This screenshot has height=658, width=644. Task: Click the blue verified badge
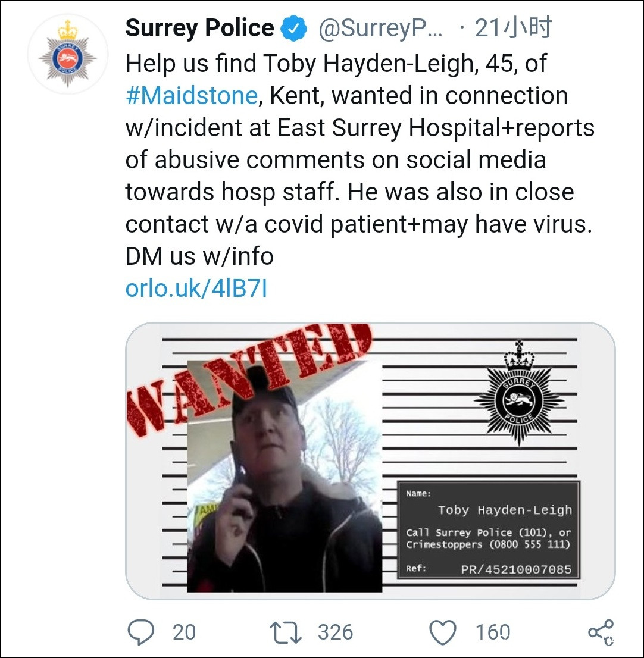[293, 29]
